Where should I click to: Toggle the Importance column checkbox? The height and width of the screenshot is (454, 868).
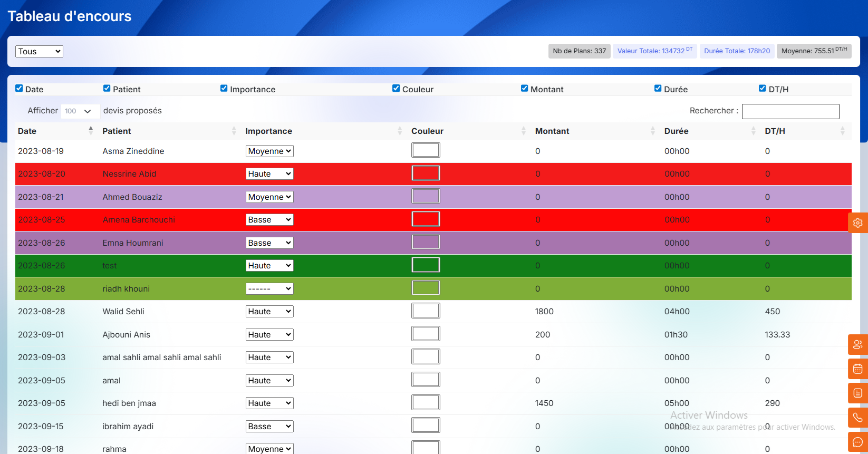(224, 89)
